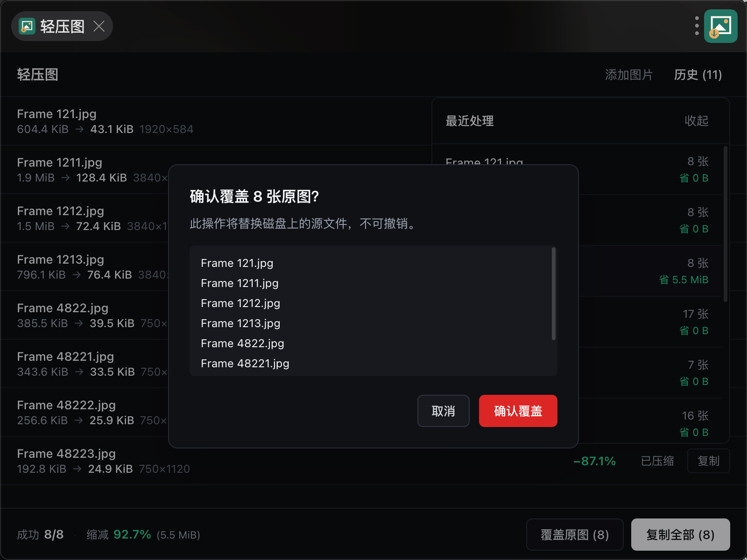Screen dimensions: 747x560
Task: Select Frame 4822.jpg in the dialog list
Action: (242, 343)
